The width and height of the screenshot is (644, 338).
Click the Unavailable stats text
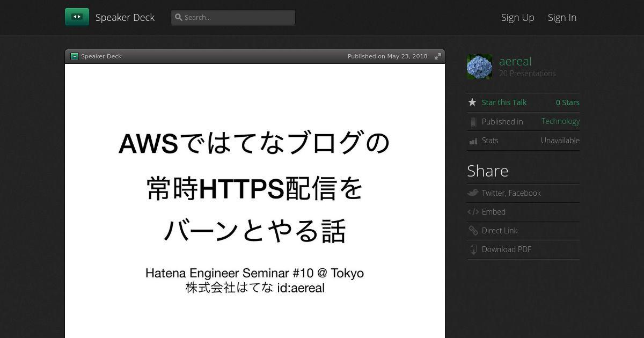560,141
